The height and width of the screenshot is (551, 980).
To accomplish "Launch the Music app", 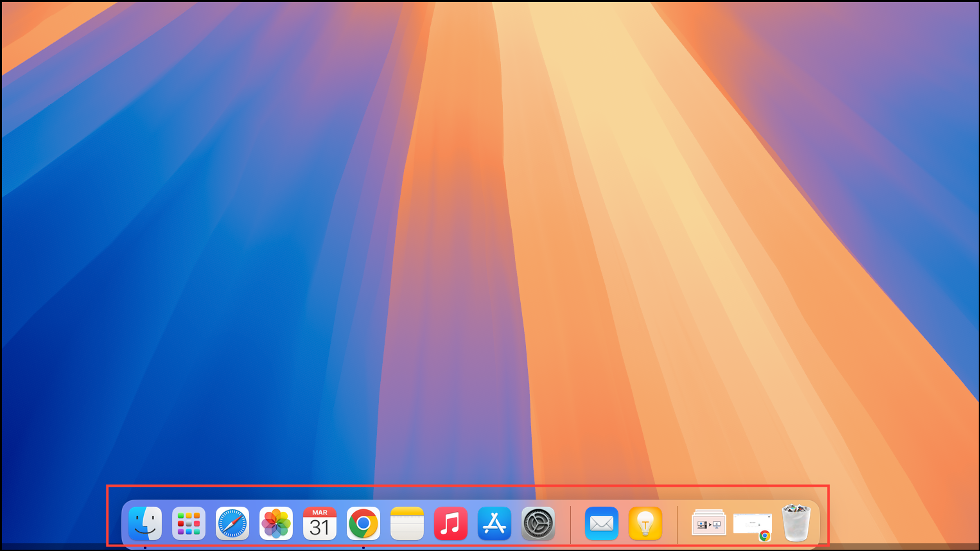I will pyautogui.click(x=451, y=523).
